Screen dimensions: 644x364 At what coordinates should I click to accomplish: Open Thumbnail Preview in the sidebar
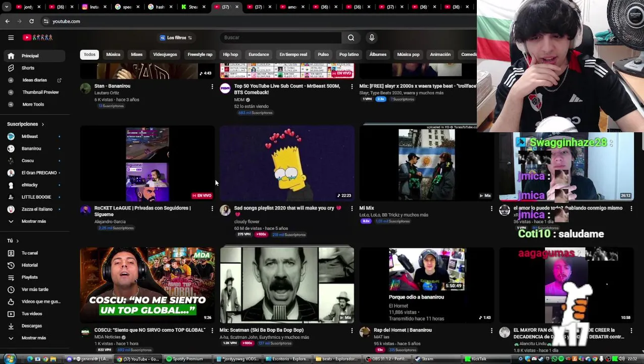(34, 92)
